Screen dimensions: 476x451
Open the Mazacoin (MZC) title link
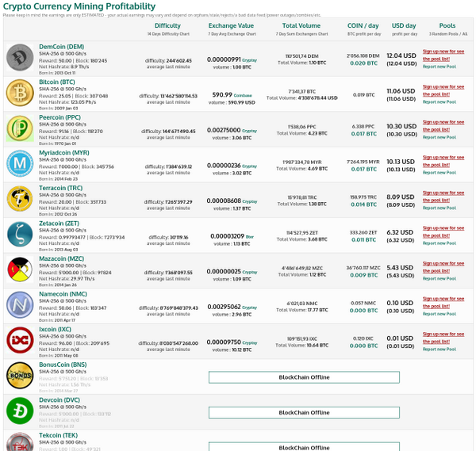(x=62, y=258)
